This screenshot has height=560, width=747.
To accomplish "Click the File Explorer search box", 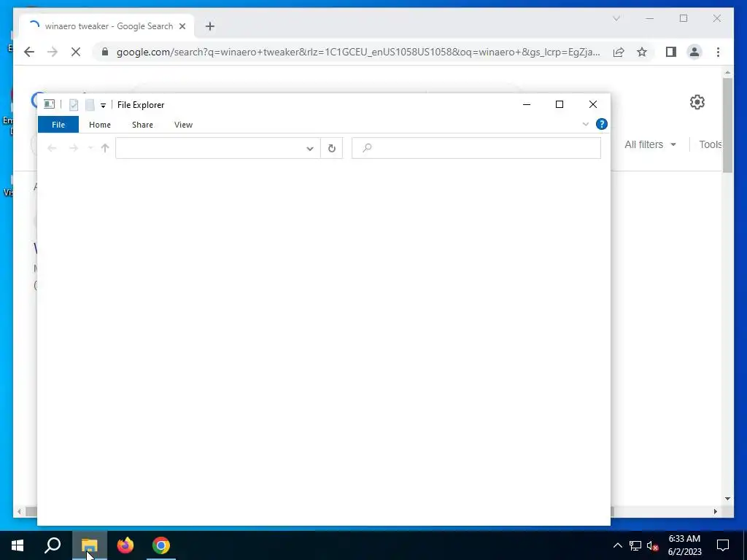I will click(x=476, y=148).
